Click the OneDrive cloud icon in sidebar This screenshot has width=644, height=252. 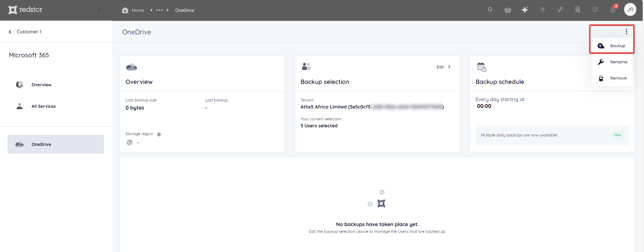[x=20, y=144]
